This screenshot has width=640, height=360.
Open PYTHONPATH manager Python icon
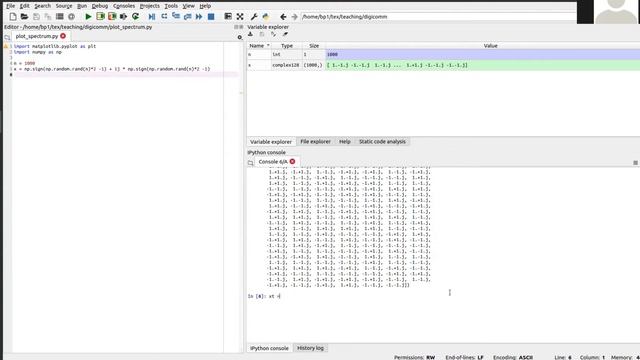266,17
